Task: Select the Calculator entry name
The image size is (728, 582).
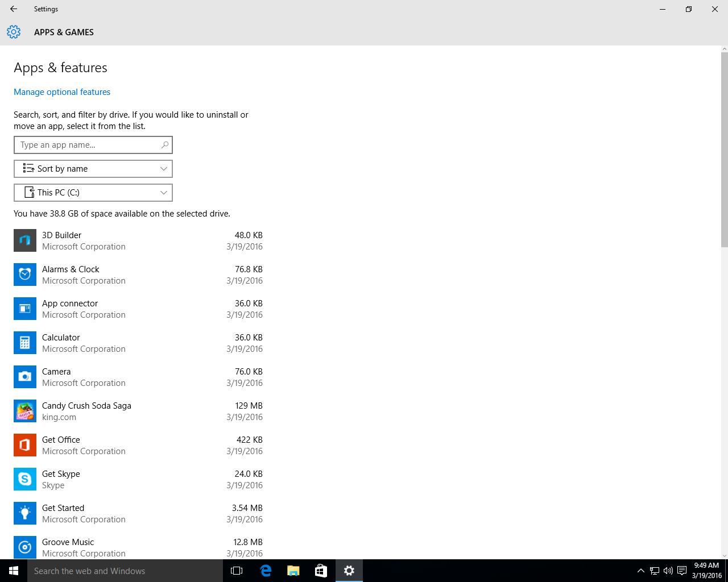Action: pos(61,337)
